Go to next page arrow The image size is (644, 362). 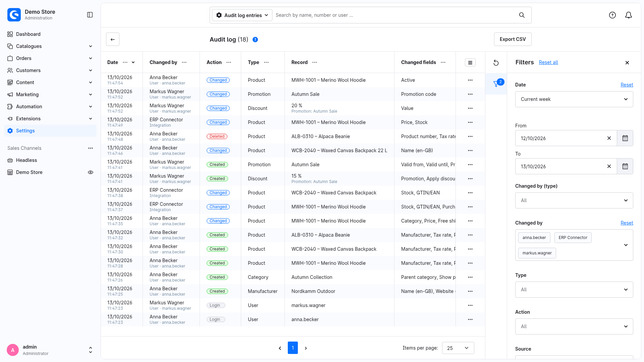(x=306, y=348)
